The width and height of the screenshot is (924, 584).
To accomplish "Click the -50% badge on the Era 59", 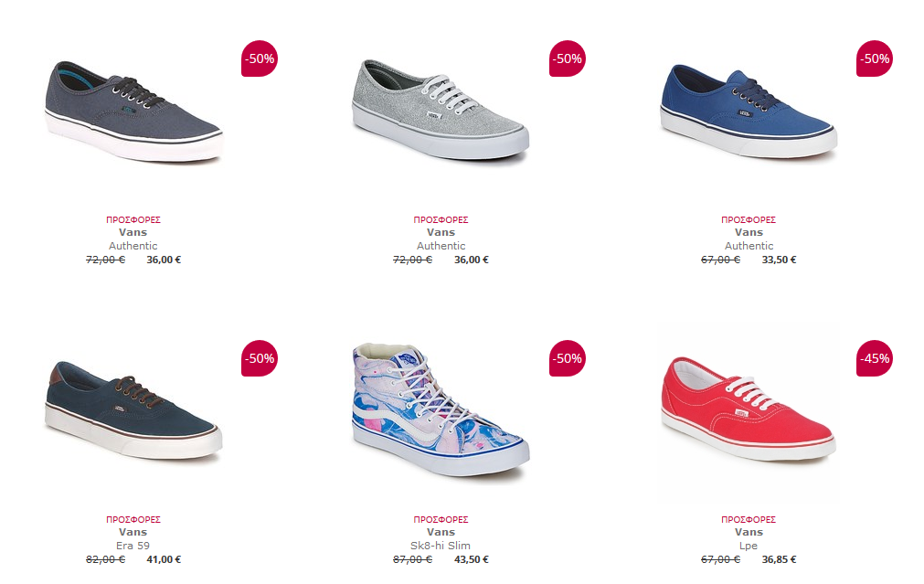I will coord(260,358).
